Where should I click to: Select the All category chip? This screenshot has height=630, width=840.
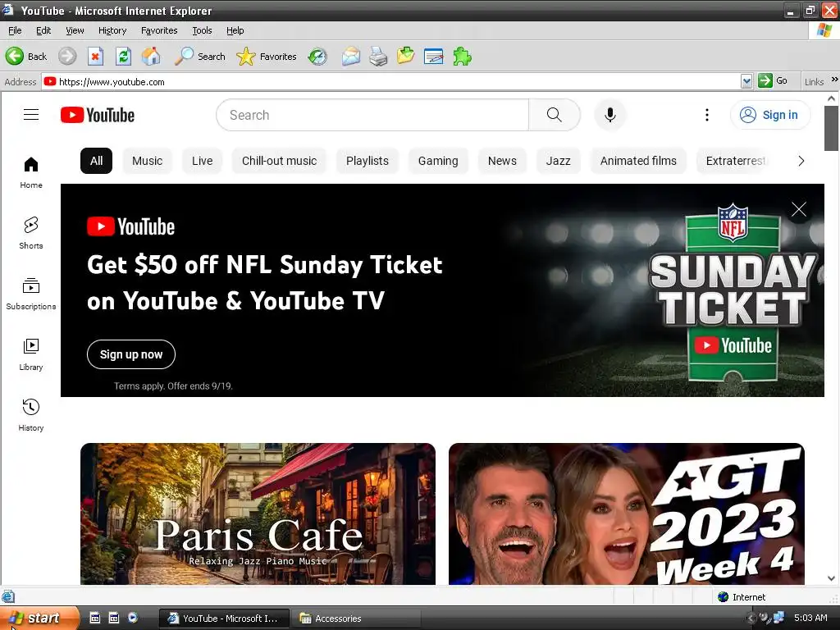pos(97,161)
